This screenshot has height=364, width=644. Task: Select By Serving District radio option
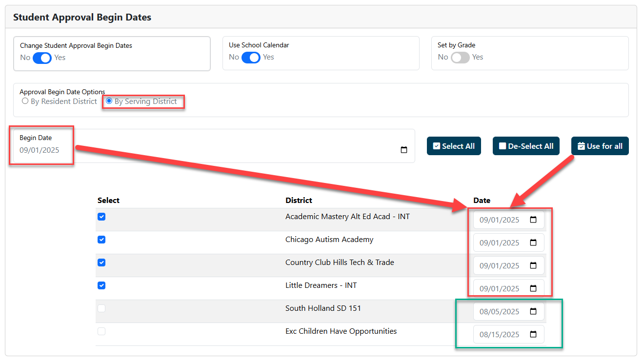pos(109,101)
